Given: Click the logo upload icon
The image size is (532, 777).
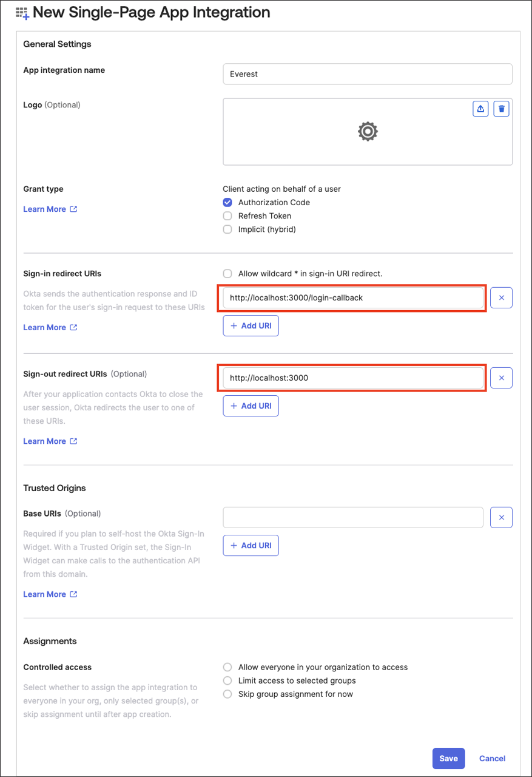Looking at the screenshot, I should click(x=480, y=109).
